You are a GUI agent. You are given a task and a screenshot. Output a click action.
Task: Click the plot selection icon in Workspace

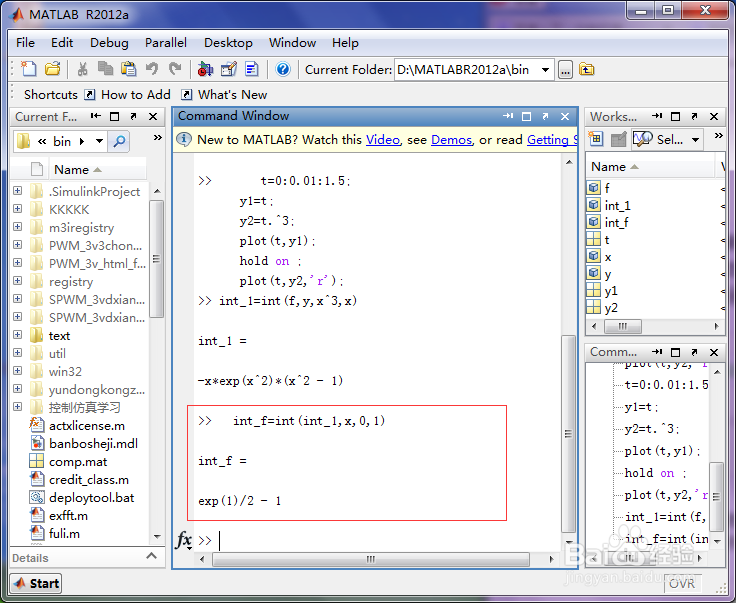point(643,139)
